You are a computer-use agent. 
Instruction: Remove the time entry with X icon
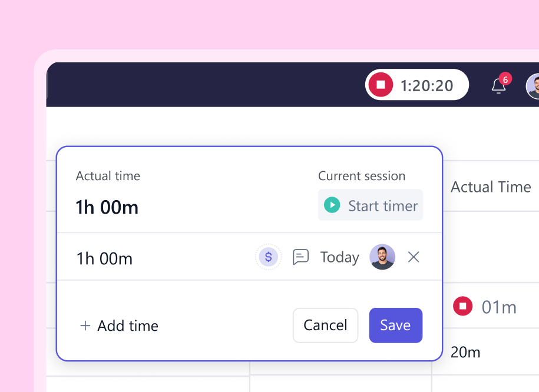point(414,257)
